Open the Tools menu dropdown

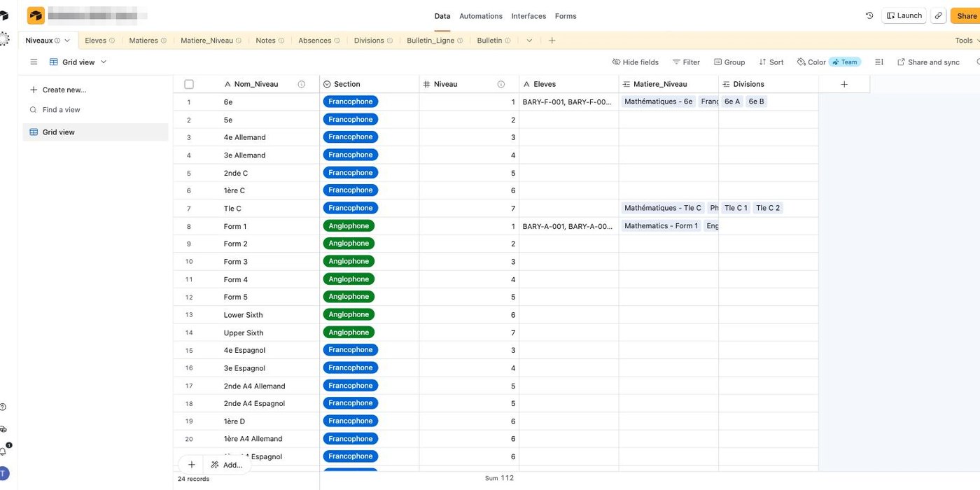966,41
